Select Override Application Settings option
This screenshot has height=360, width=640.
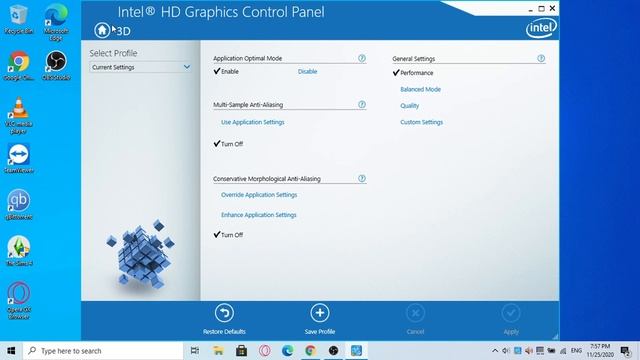[259, 195]
